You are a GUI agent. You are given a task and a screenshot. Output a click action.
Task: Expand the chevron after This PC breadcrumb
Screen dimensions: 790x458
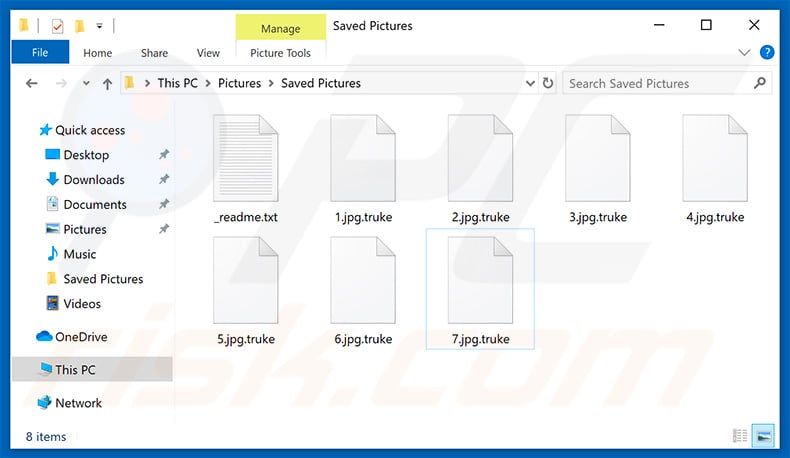click(x=208, y=83)
